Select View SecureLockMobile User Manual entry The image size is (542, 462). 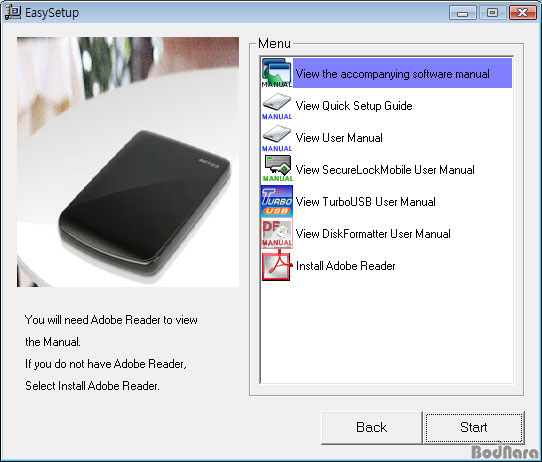click(x=385, y=170)
